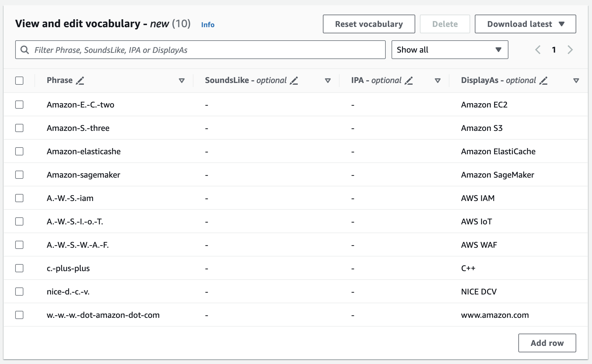Click the SoundsLike column edit pencil icon
Image resolution: width=592 pixels, height=364 pixels.
[295, 80]
